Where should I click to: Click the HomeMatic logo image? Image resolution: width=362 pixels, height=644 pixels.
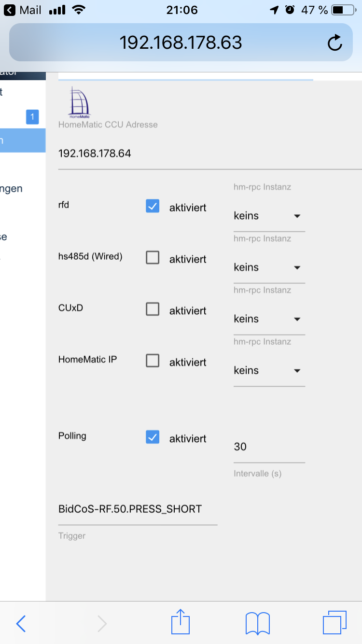tap(80, 103)
